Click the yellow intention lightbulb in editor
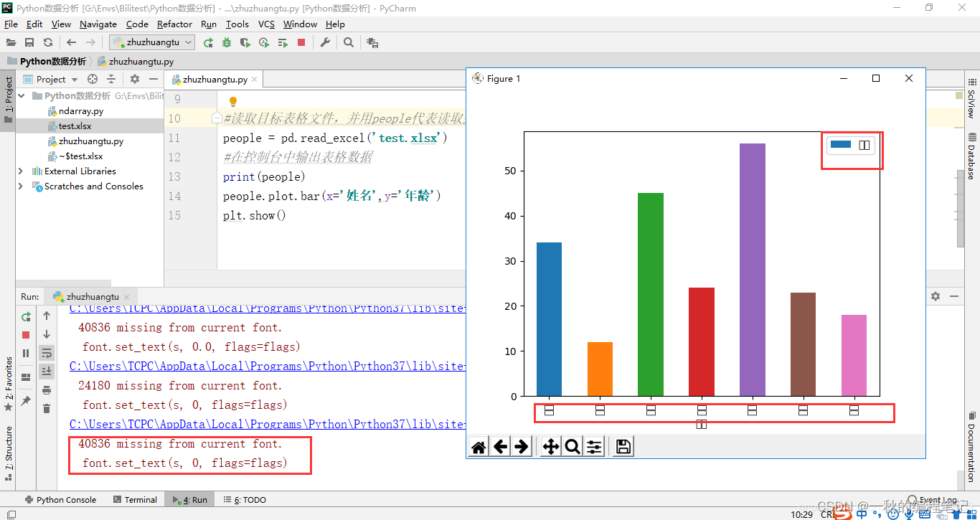The image size is (980, 520). [232, 102]
